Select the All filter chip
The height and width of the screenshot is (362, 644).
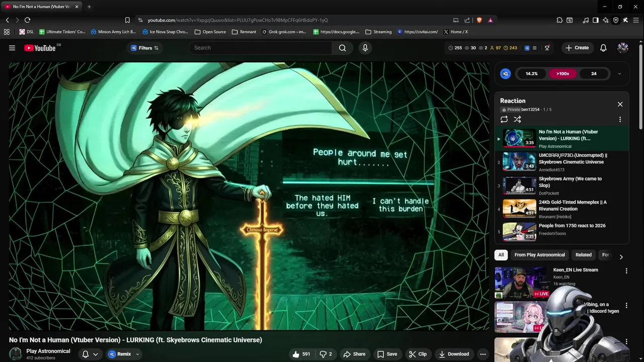pos(501,255)
